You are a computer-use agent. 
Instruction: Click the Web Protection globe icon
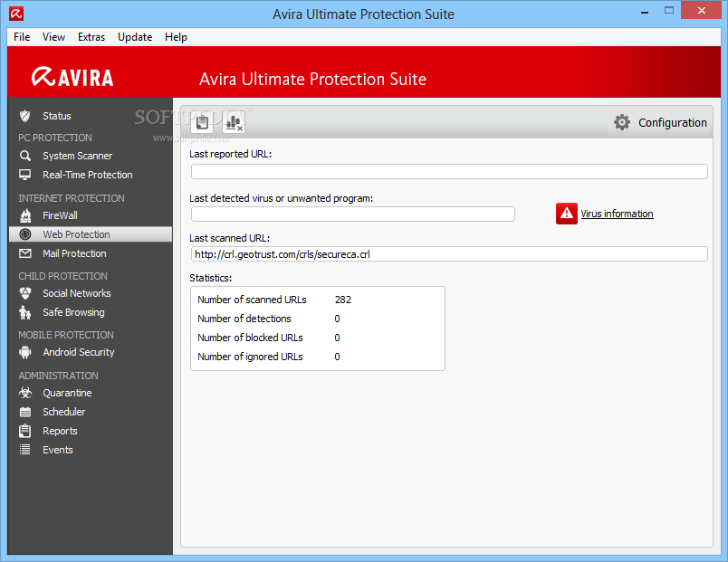point(25,234)
